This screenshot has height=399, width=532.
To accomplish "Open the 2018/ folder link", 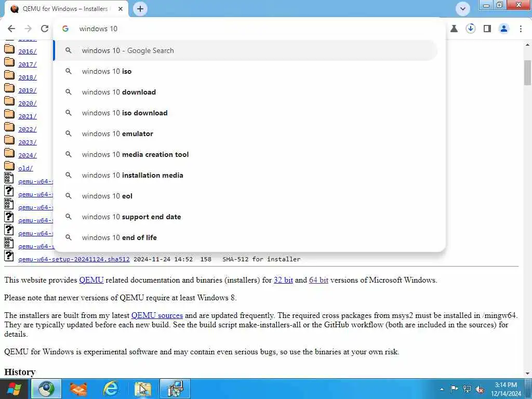I will pos(28,77).
